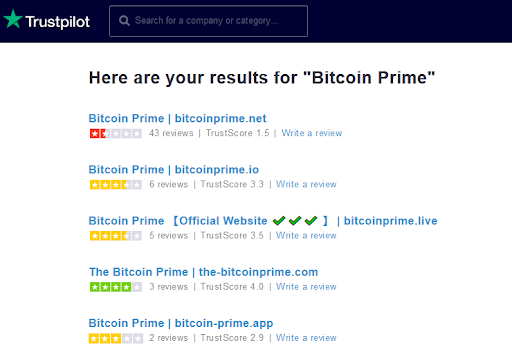Write a review for bitcoinprime.net
The image size is (512, 363).
312,133
